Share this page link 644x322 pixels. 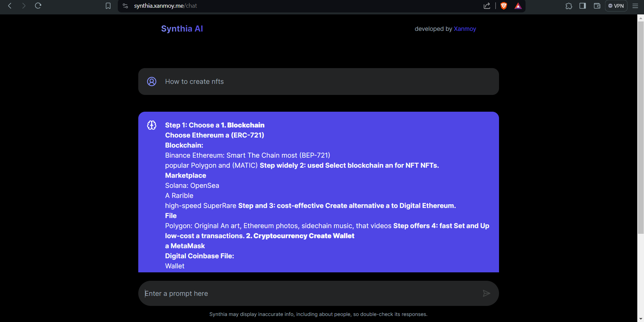click(487, 6)
